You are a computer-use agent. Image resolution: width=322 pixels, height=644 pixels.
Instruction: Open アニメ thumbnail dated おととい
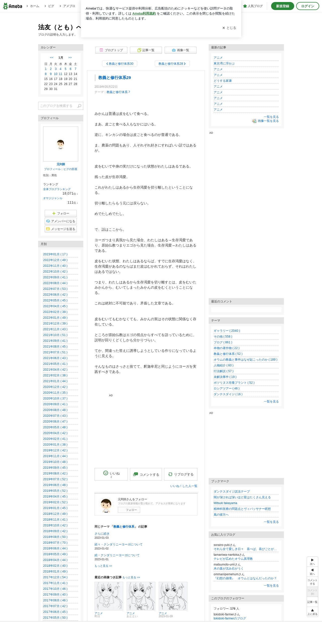click(x=141, y=596)
